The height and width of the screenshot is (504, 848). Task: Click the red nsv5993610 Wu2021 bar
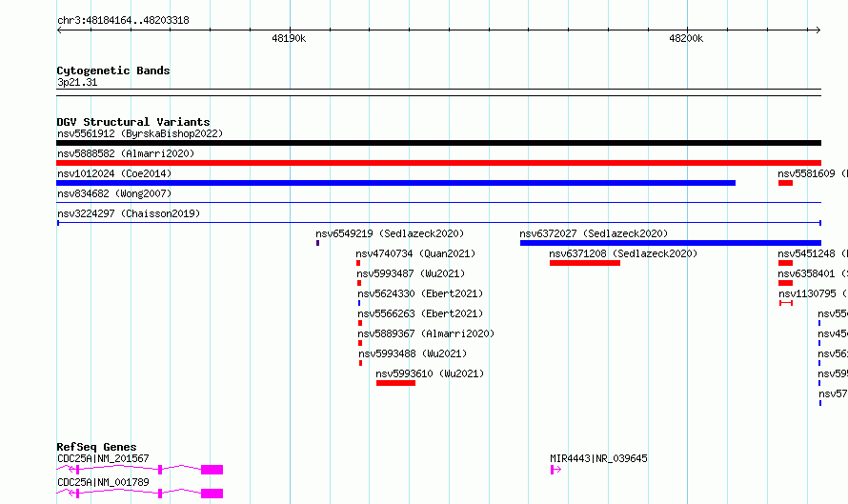click(x=395, y=383)
